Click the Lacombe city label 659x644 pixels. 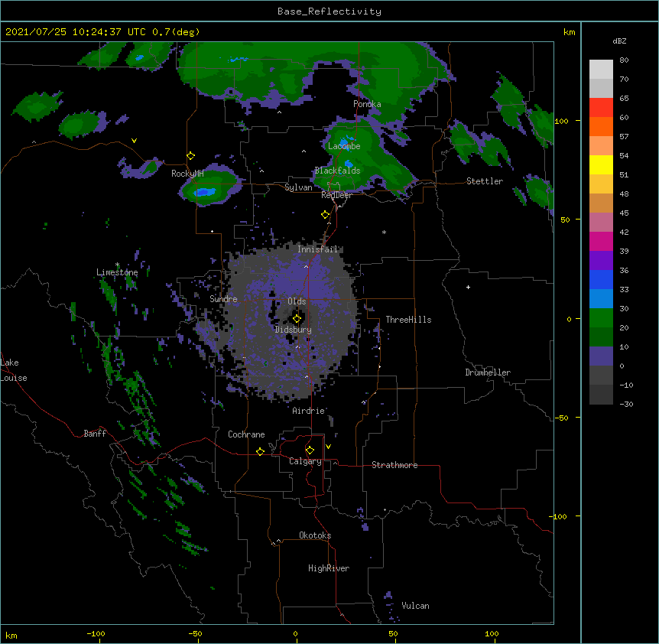point(344,146)
